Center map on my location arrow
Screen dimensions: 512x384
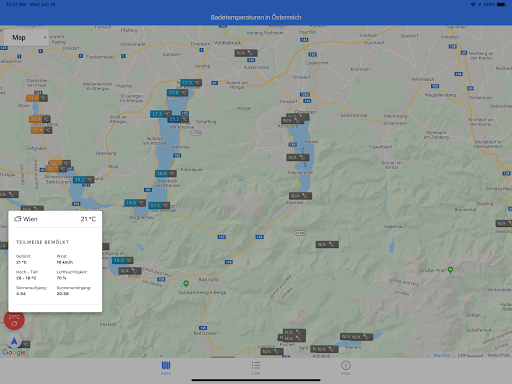(x=14, y=341)
